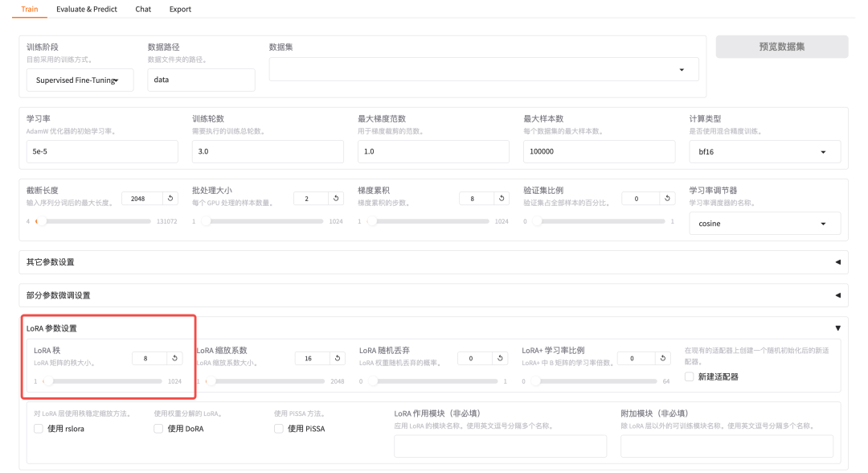Open the 计算类型 bf16 dropdown
Viewport: 868px width, 473px height.
764,152
